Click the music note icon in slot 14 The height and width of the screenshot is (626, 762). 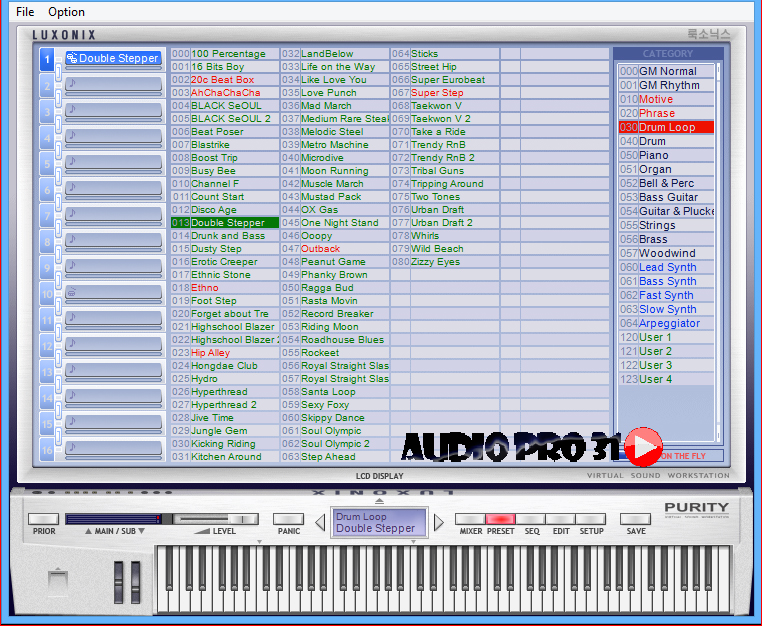72,395
